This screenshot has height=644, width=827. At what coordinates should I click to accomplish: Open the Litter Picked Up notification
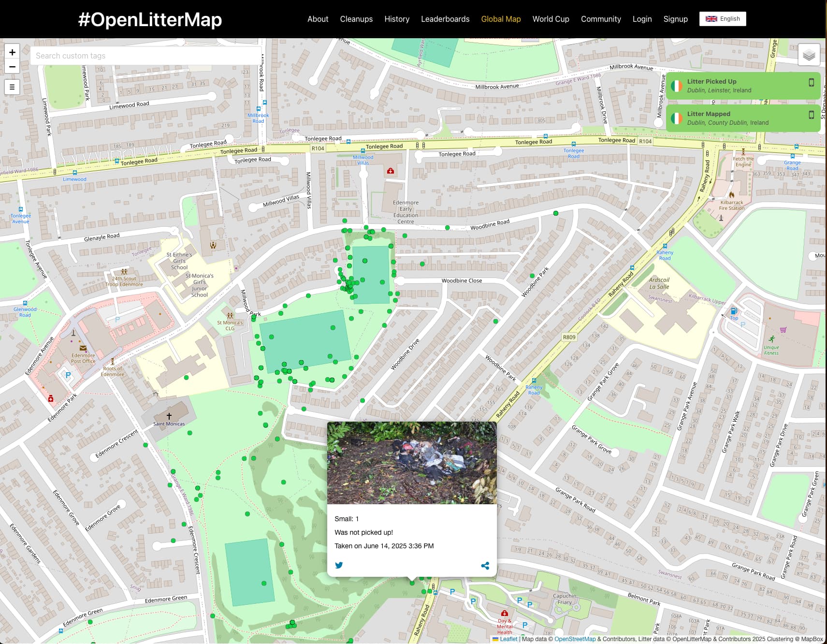[x=743, y=86]
